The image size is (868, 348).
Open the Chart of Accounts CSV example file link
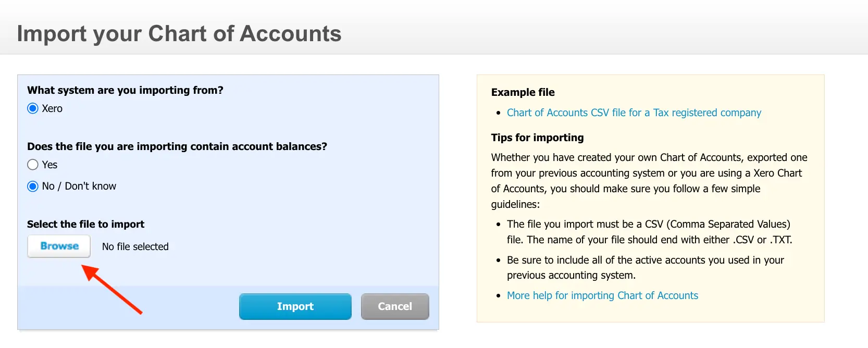tap(634, 113)
